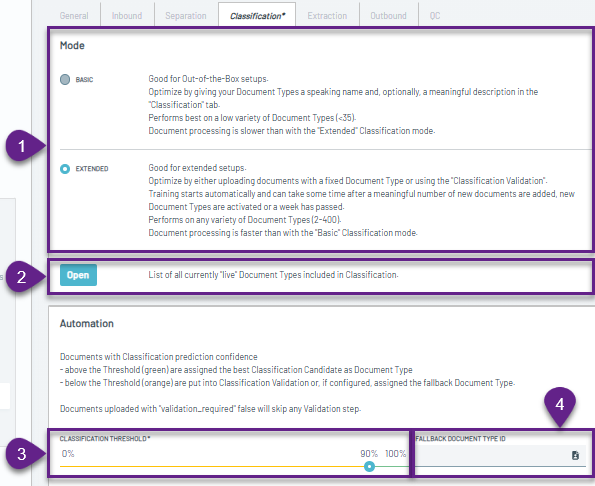Image resolution: width=595 pixels, height=486 pixels.
Task: Go to the Separation tab
Action: coord(186,16)
